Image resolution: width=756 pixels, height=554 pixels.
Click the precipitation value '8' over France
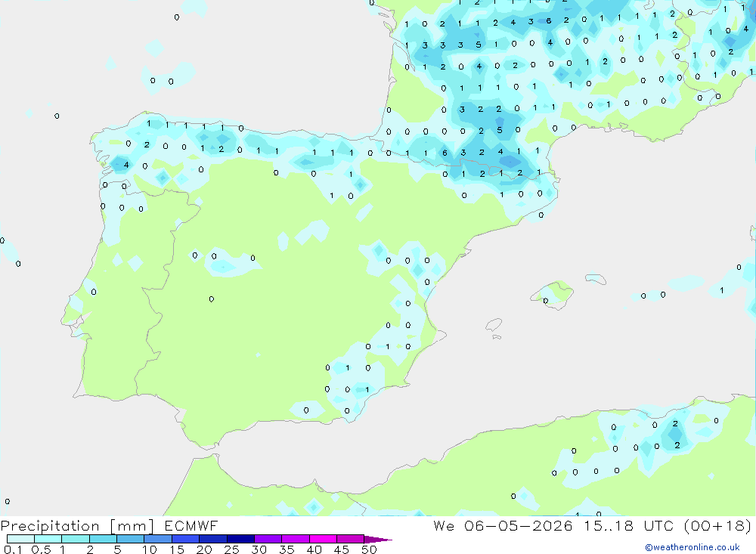pyautogui.click(x=548, y=20)
